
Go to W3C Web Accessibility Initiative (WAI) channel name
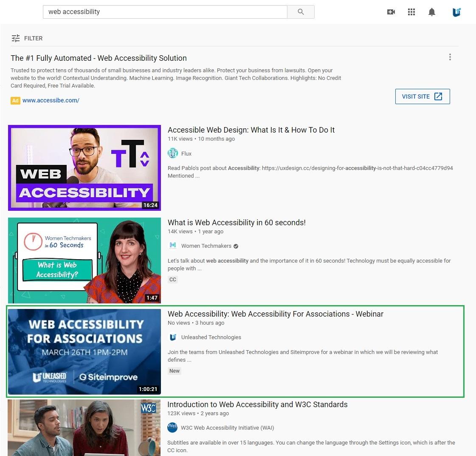[x=227, y=428]
